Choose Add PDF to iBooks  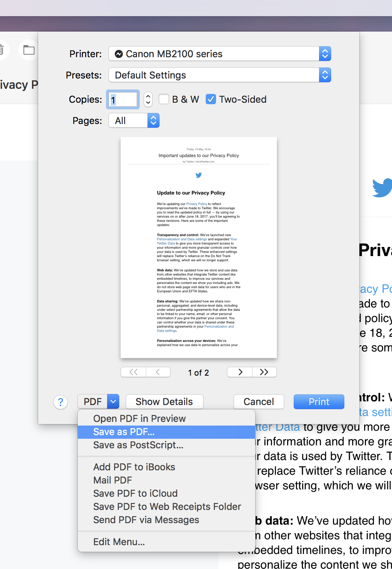pyautogui.click(x=166, y=467)
